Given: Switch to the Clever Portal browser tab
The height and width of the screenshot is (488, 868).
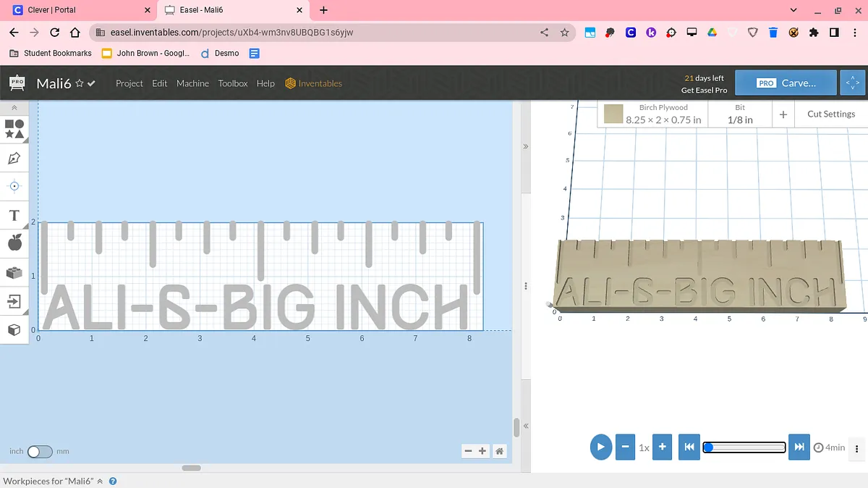Looking at the screenshot, I should click(x=80, y=10).
